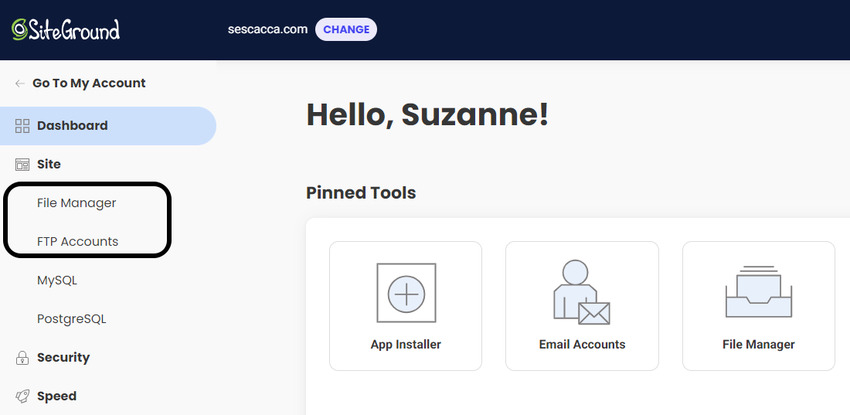Expand the Speed section
This screenshot has height=415, width=850.
coord(56,396)
